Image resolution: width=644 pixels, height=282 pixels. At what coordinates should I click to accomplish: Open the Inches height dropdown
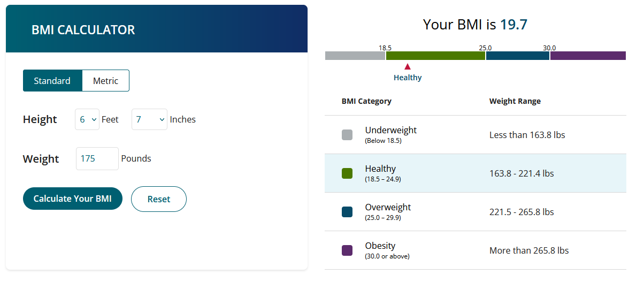[150, 119]
